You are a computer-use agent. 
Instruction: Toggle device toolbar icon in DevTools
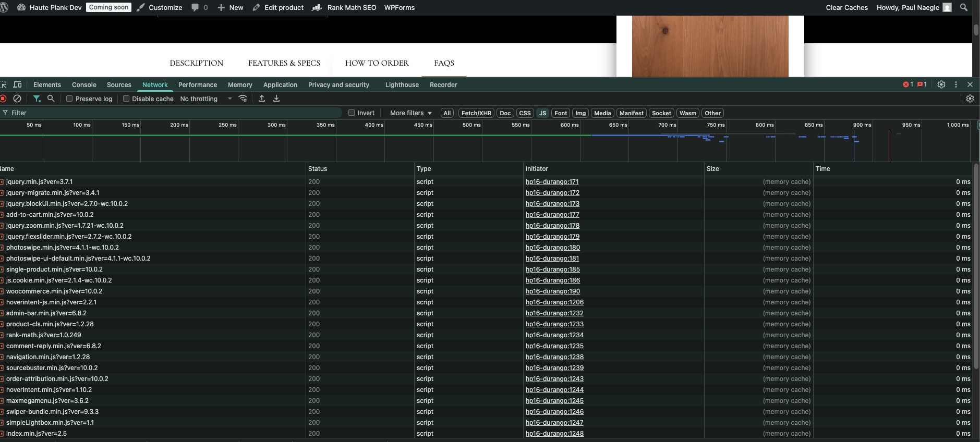tap(17, 84)
